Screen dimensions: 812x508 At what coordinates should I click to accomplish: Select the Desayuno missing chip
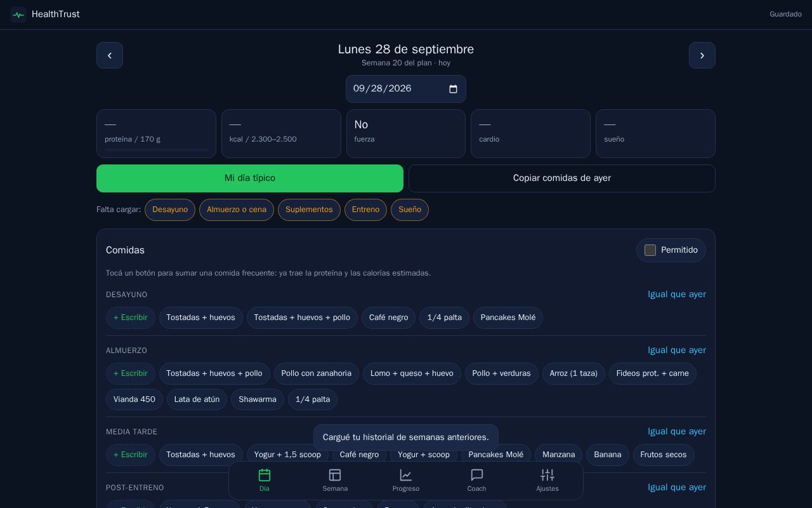click(x=170, y=210)
